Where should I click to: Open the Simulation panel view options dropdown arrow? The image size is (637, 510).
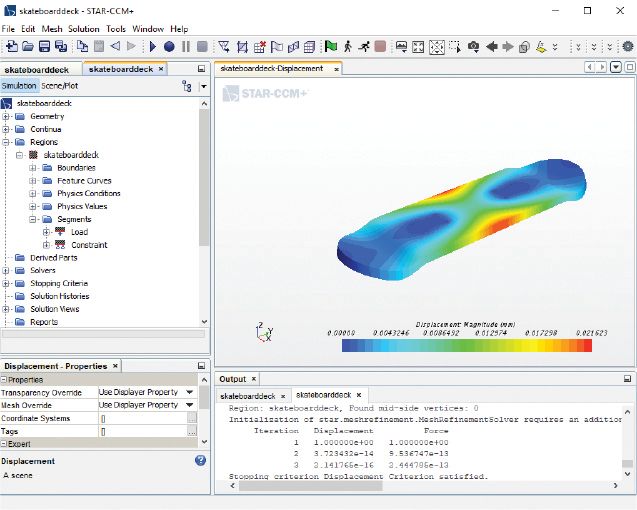click(204, 86)
